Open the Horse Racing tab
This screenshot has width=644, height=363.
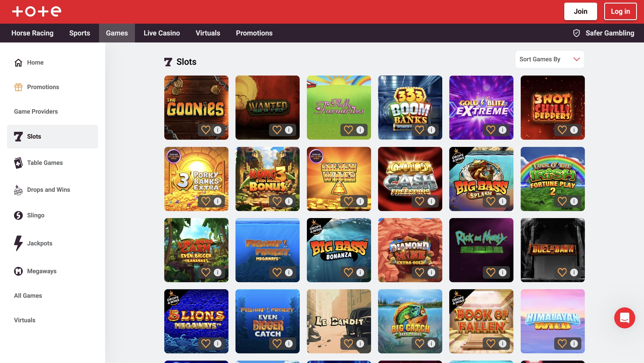click(32, 33)
